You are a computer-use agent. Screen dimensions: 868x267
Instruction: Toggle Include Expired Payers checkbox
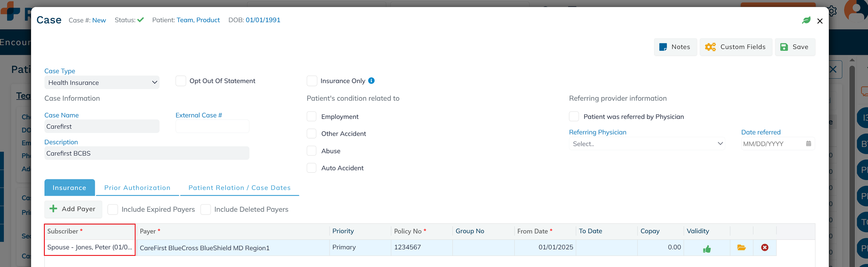(113, 210)
